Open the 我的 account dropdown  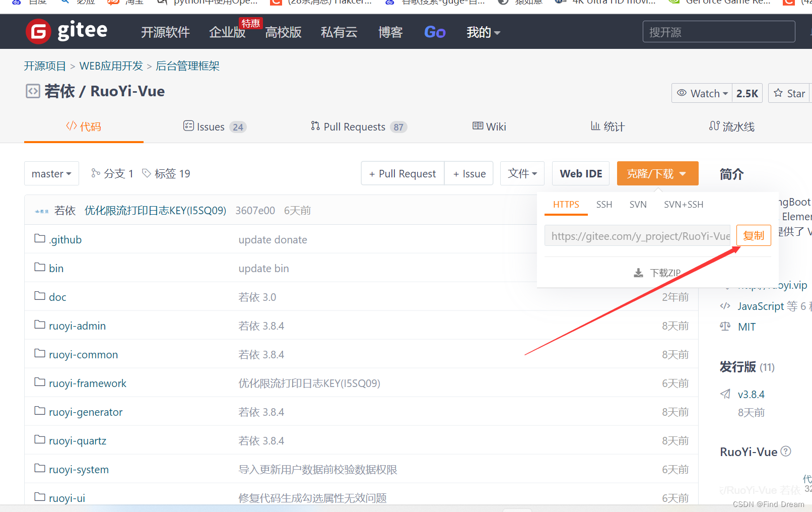[482, 32]
